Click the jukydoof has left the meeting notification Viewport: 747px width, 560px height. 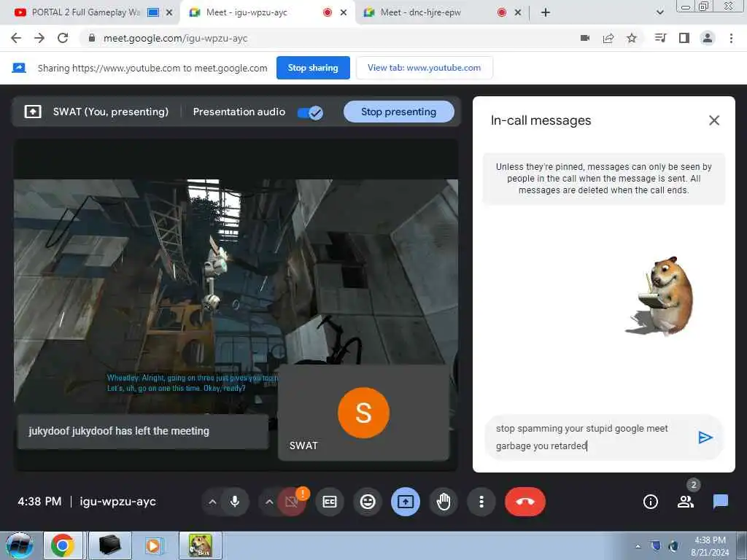pos(143,431)
